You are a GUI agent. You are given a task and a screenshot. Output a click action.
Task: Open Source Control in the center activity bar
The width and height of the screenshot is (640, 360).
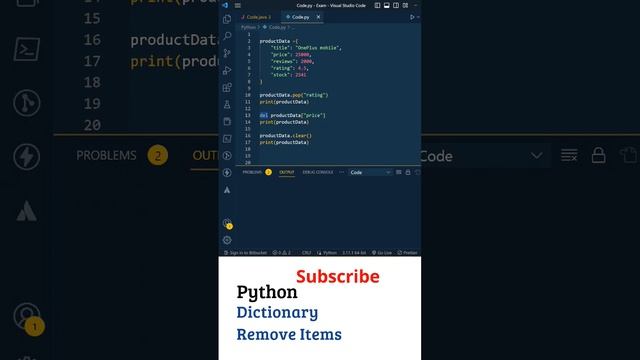click(x=227, y=53)
